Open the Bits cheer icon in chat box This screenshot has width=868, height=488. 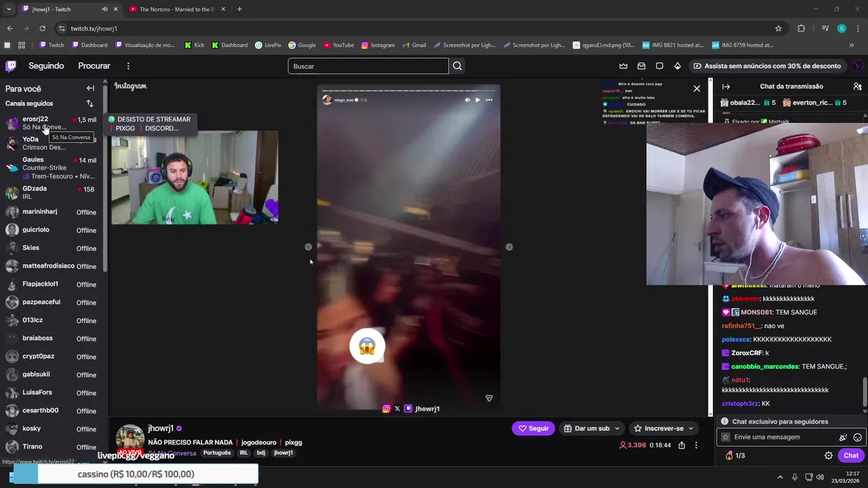pyautogui.click(x=843, y=437)
